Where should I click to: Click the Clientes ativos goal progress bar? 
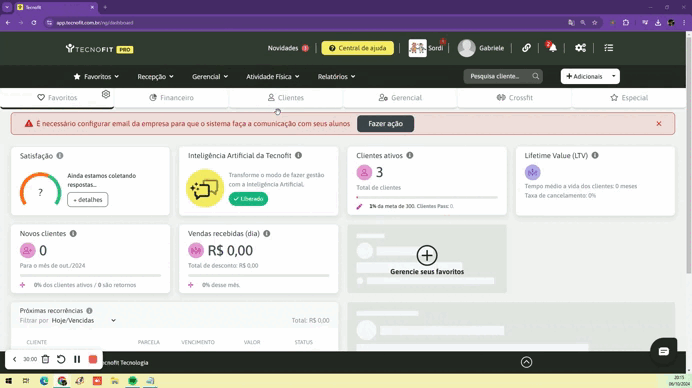(427, 197)
